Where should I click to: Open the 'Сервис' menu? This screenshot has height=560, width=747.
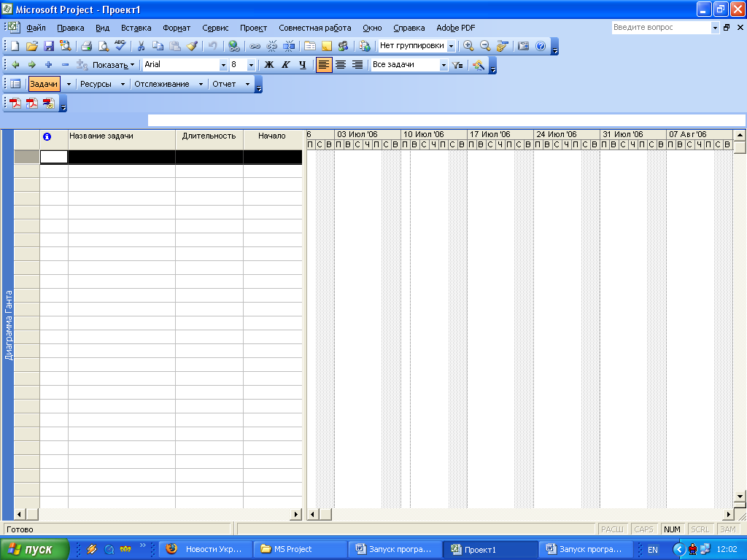pos(215,28)
